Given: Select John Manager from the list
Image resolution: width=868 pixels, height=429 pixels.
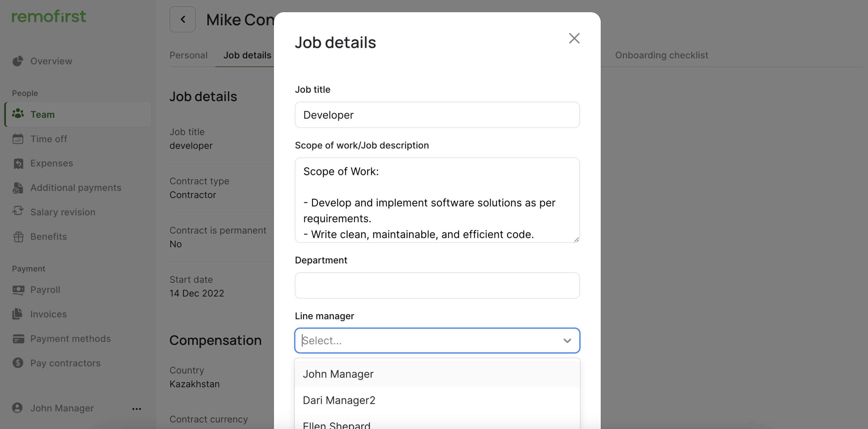Looking at the screenshot, I should (338, 374).
